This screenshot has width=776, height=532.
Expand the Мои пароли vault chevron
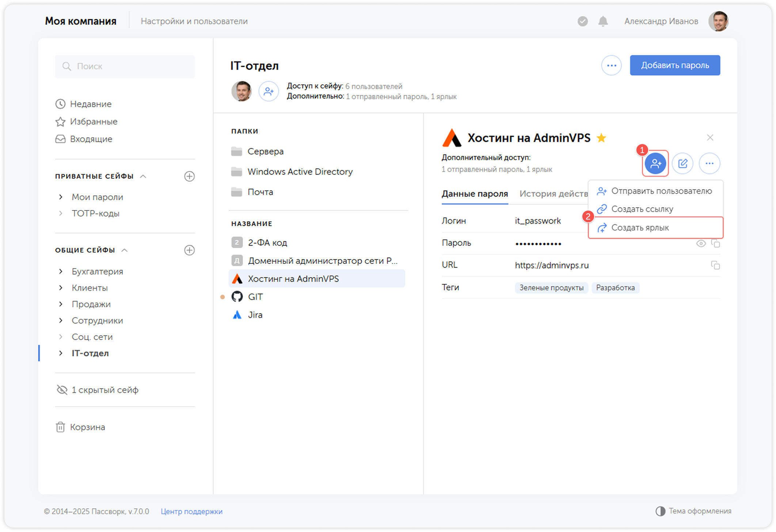click(61, 197)
